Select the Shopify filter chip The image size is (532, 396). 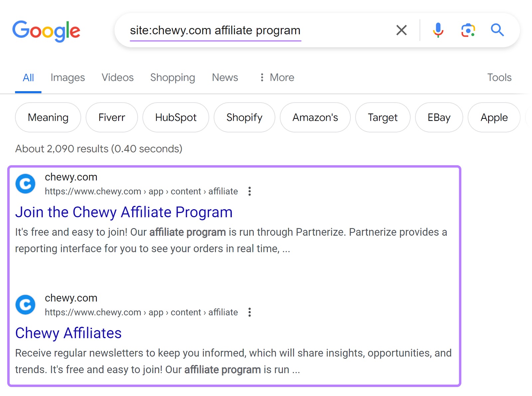click(x=244, y=117)
